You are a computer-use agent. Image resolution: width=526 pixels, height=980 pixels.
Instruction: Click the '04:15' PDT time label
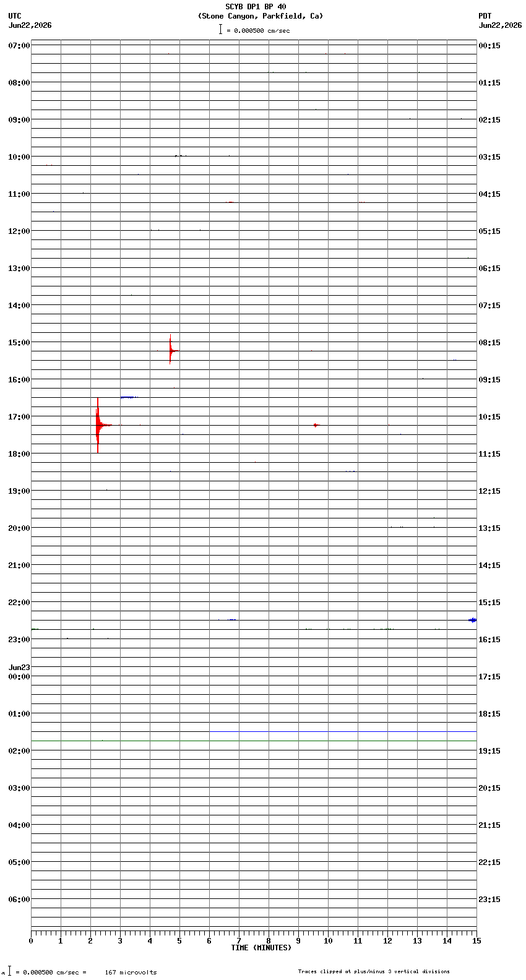(x=489, y=194)
